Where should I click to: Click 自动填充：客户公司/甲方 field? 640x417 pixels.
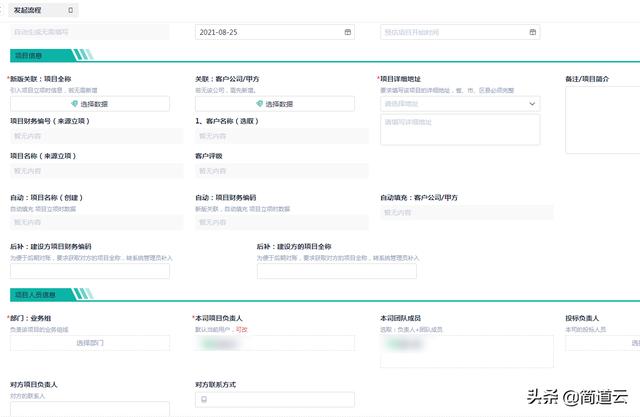click(467, 213)
